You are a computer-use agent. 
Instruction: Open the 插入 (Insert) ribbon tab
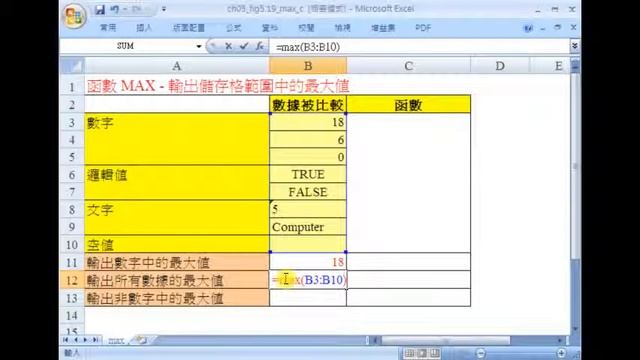144,28
